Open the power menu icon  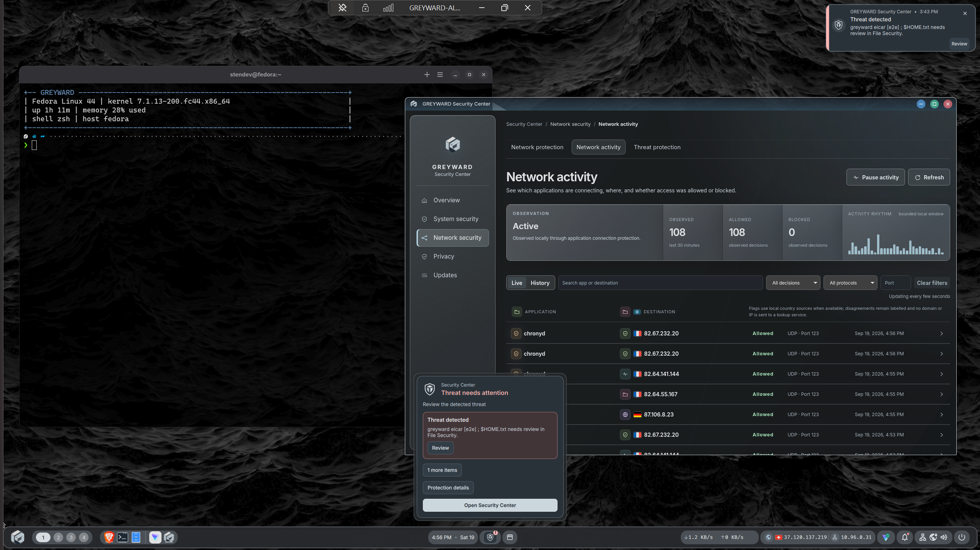(962, 537)
